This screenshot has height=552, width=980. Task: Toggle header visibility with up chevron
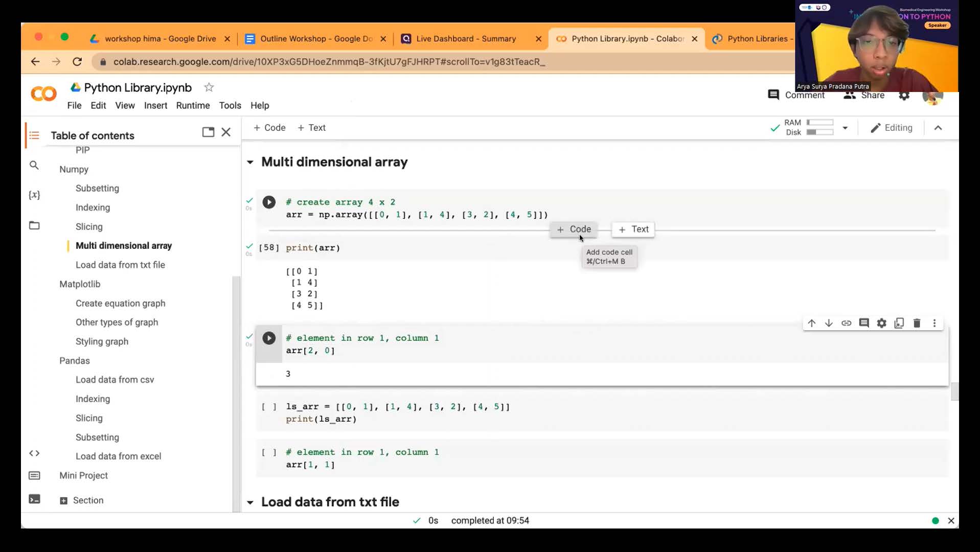[938, 128]
